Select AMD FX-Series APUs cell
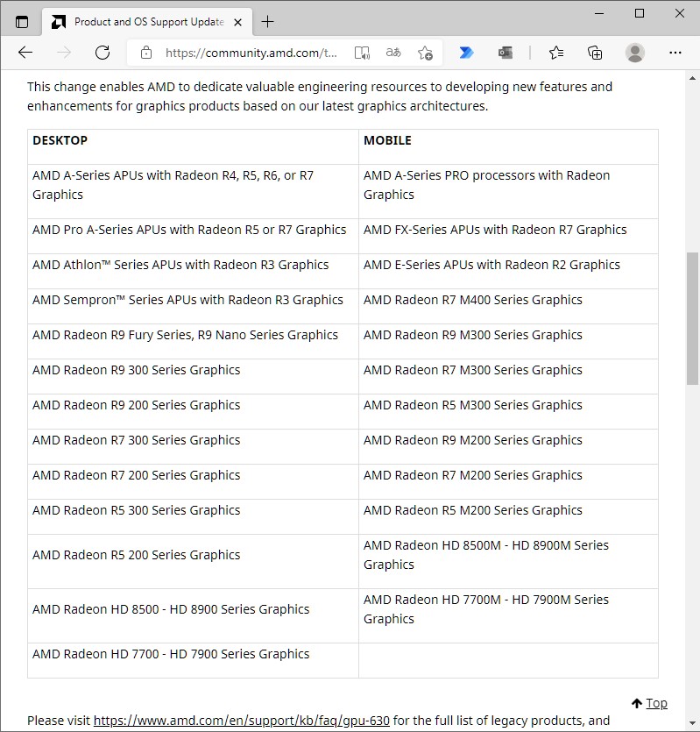The image size is (700, 732). point(508,236)
